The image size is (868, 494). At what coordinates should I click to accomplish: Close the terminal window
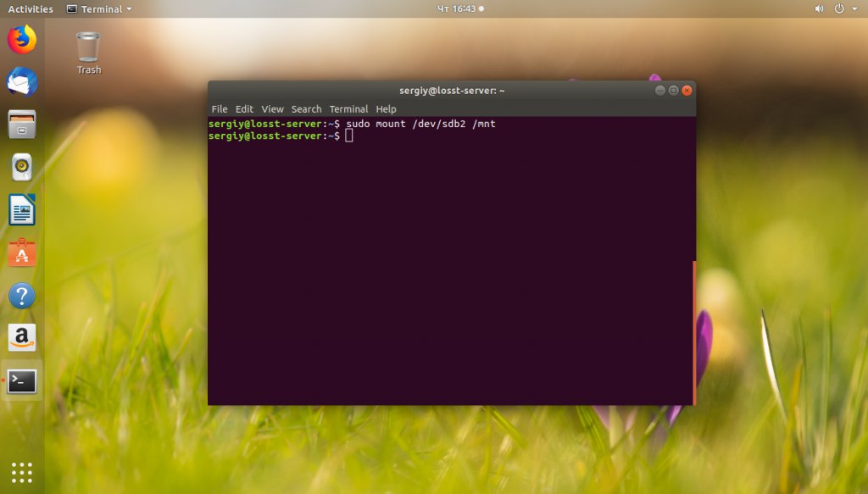[687, 90]
